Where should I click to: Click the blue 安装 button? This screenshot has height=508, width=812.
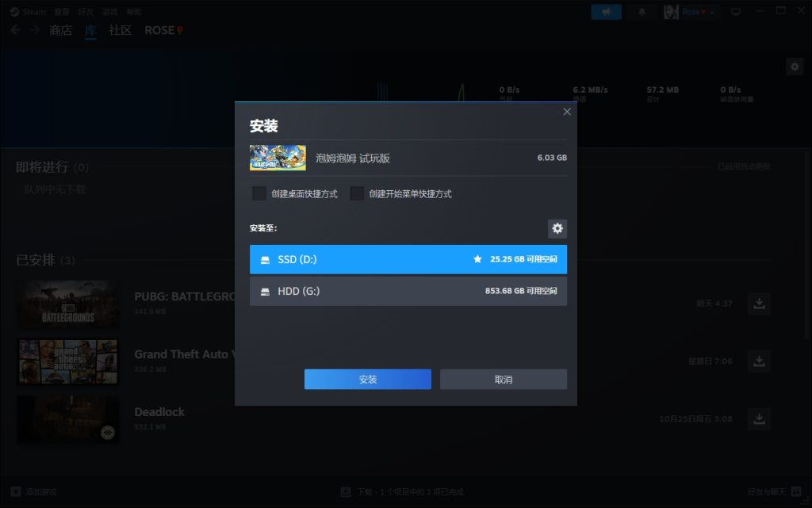pos(368,379)
